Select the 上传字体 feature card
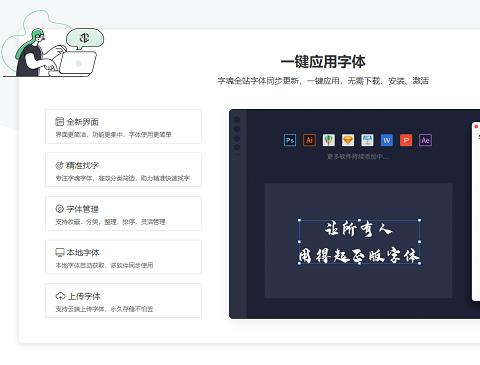 pos(123,301)
